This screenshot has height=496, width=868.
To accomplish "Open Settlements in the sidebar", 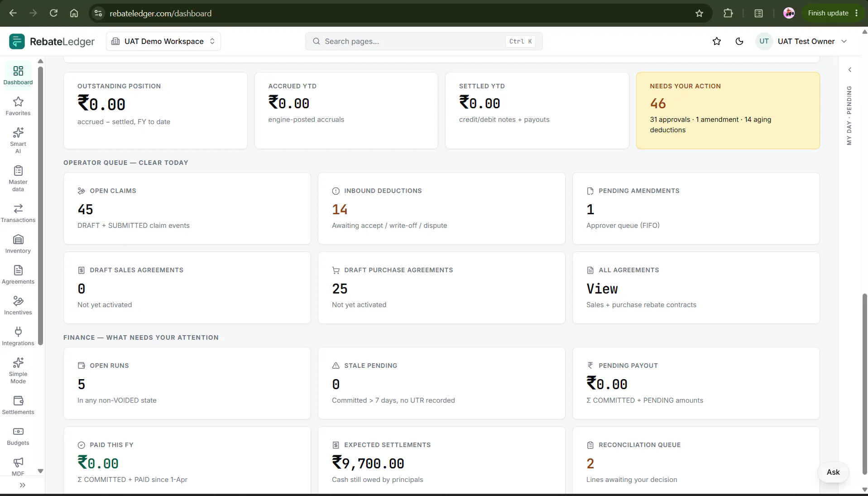I will [18, 405].
